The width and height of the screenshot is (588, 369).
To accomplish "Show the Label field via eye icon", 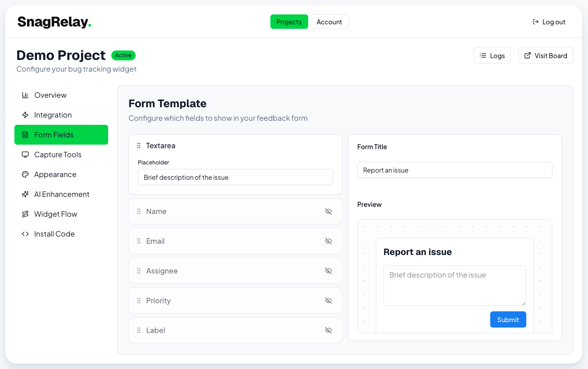I will tap(328, 330).
